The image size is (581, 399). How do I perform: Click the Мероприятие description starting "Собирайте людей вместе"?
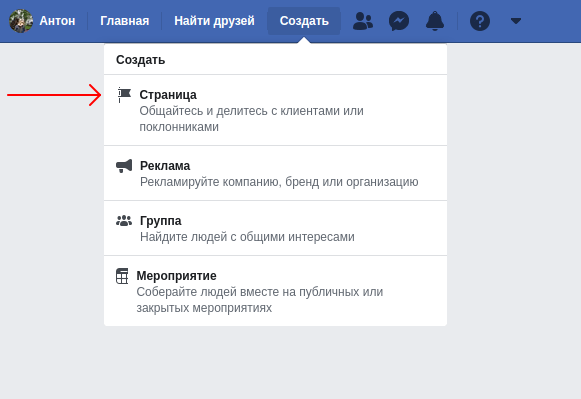pyautogui.click(x=259, y=300)
